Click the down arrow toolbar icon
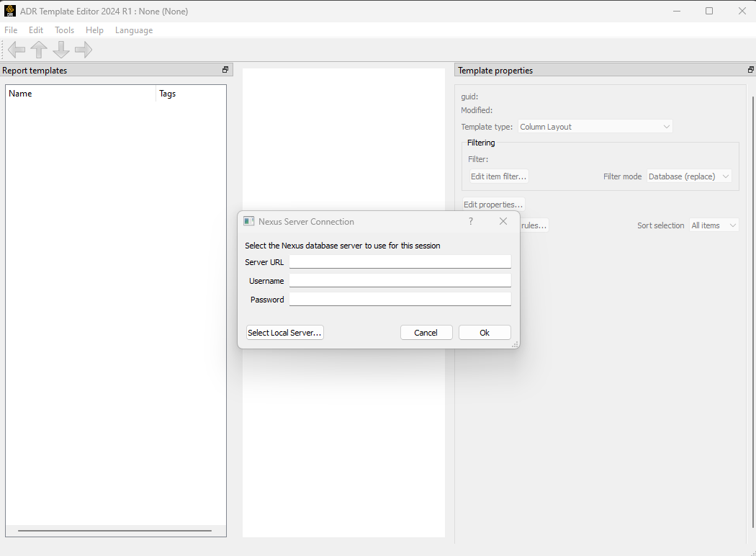This screenshot has height=556, width=756. click(61, 50)
